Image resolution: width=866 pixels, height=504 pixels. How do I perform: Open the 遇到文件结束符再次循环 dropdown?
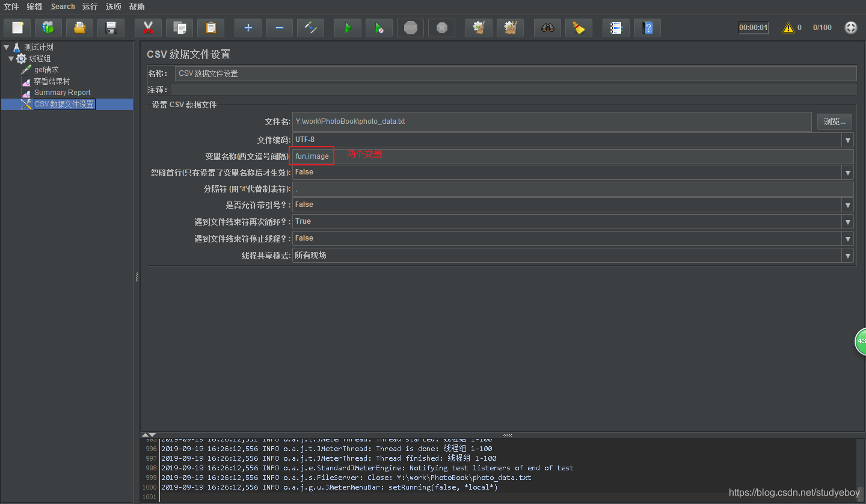848,222
